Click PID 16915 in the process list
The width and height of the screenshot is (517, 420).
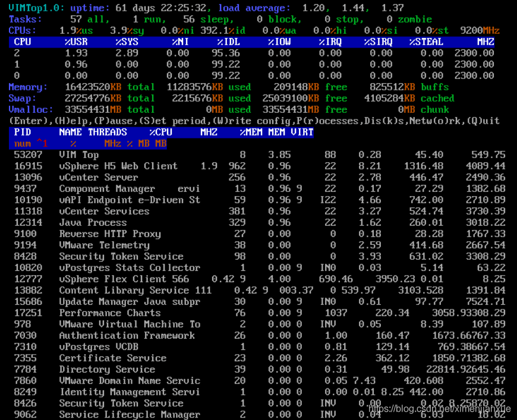[x=28, y=166]
